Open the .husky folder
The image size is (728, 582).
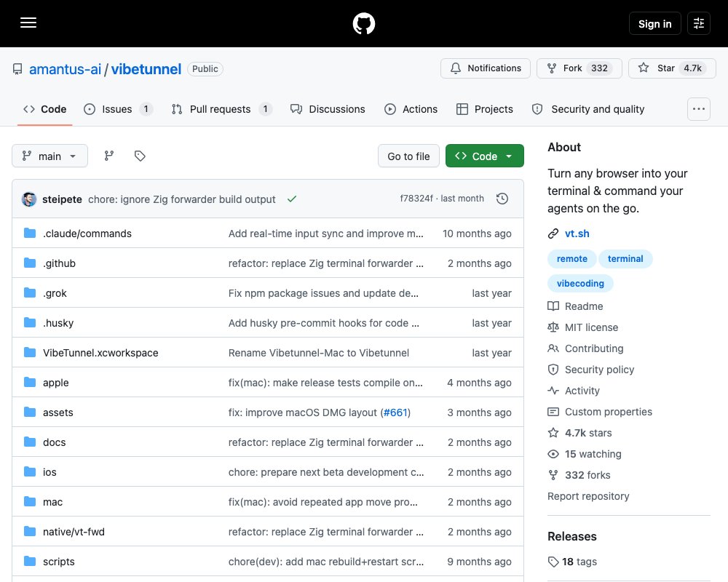coord(58,323)
